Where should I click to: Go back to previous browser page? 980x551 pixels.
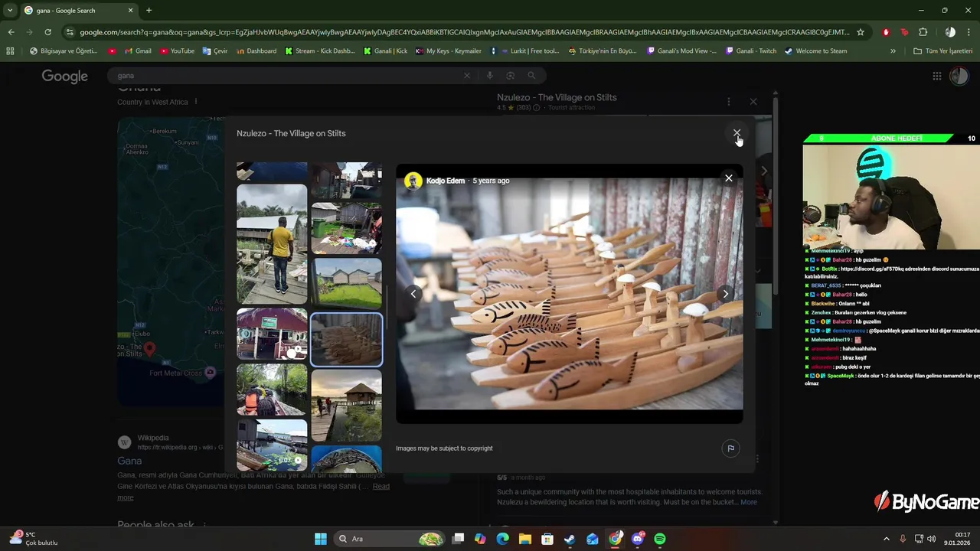(11, 32)
